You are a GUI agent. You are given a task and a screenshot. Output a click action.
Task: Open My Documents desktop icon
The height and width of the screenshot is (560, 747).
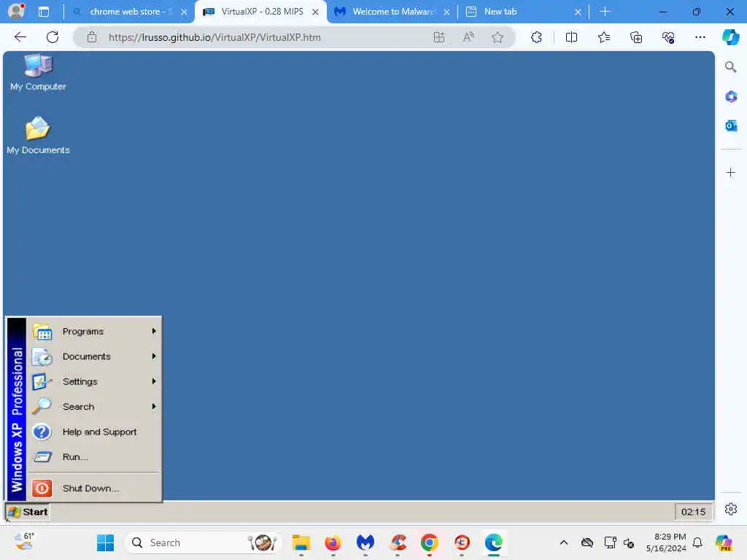click(38, 136)
